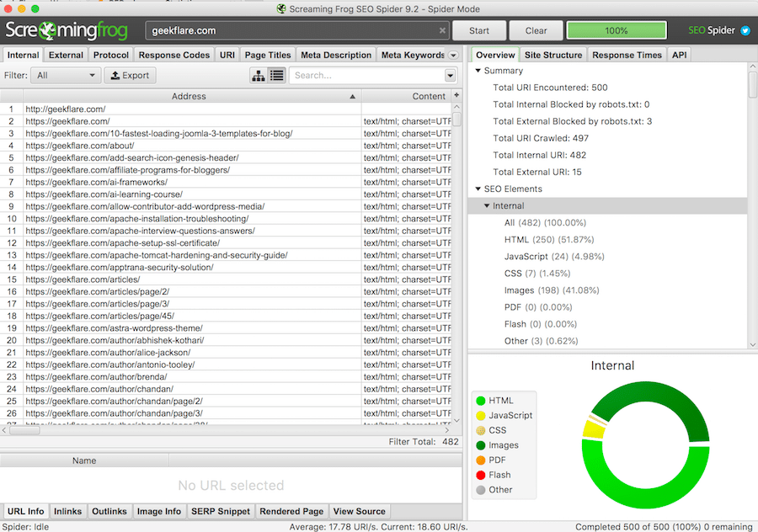Click the Flash legend red dot
Image resolution: width=758 pixels, height=532 pixels.
(x=481, y=475)
